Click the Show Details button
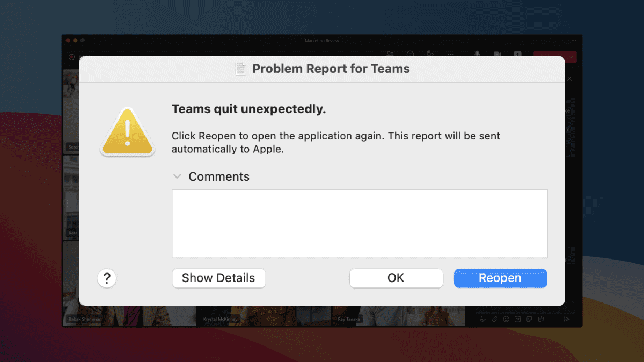The image size is (644, 362). pos(218,278)
